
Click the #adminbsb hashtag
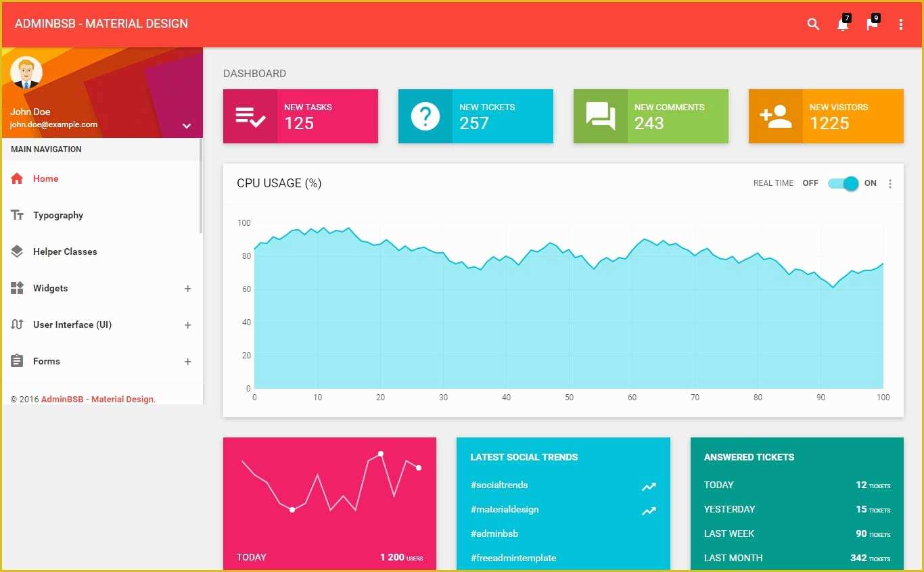click(x=494, y=533)
